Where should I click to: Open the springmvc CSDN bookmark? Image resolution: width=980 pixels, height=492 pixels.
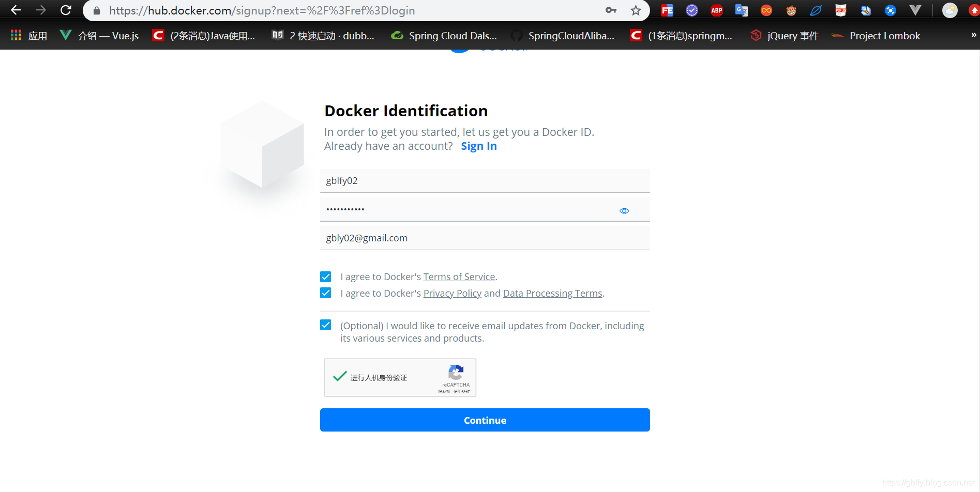[681, 36]
